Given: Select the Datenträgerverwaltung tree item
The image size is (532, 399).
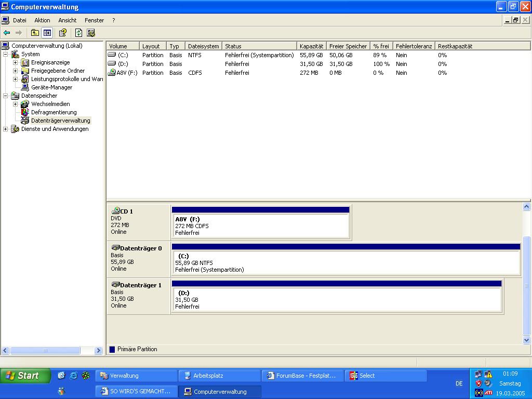Looking at the screenshot, I should 60,121.
